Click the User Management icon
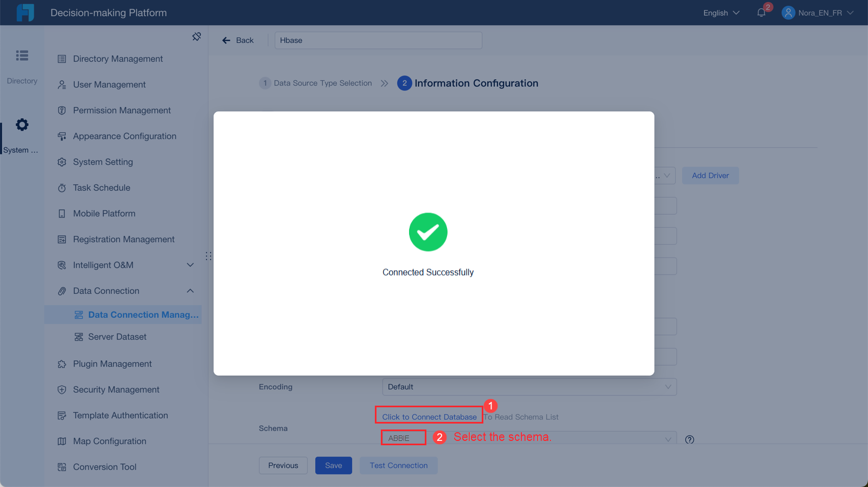Screen dimensions: 868x487 click(62, 85)
